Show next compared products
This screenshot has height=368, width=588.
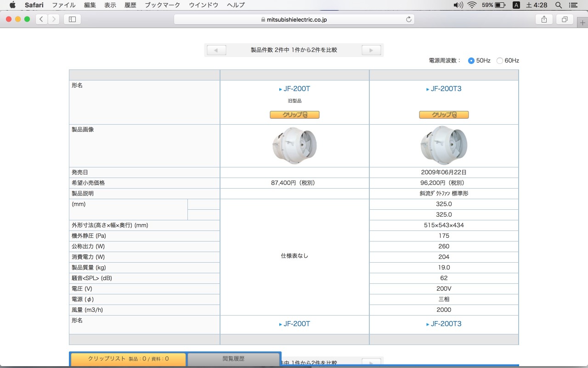(x=371, y=50)
